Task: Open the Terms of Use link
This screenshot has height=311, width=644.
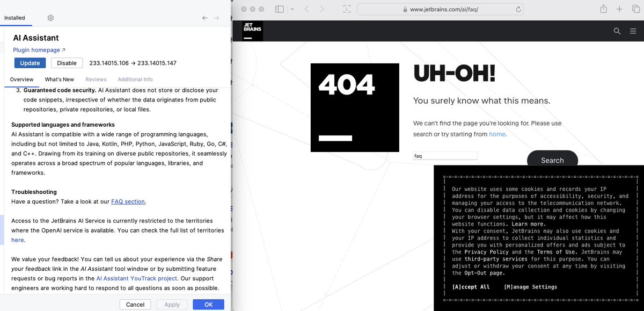Action: coord(557,252)
